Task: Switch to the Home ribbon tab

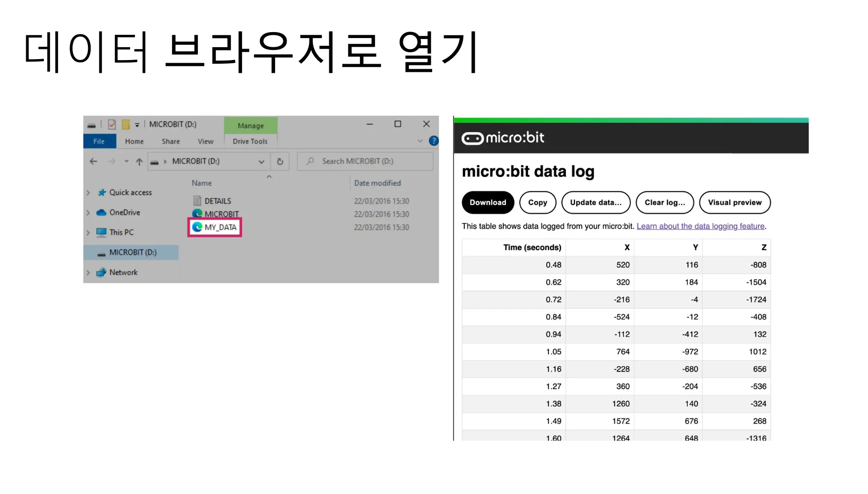Action: pyautogui.click(x=134, y=141)
